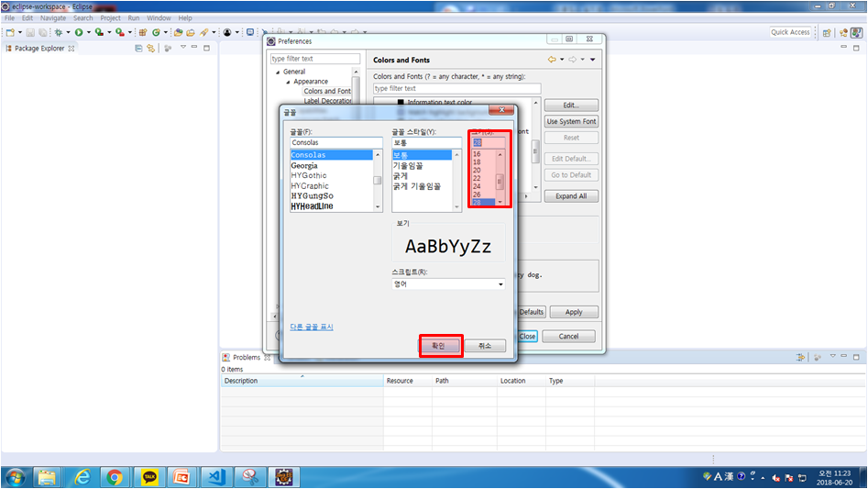Image resolution: width=868 pixels, height=489 pixels.
Task: Select the 굵게 기울임꼴 font style
Action: coord(417,186)
